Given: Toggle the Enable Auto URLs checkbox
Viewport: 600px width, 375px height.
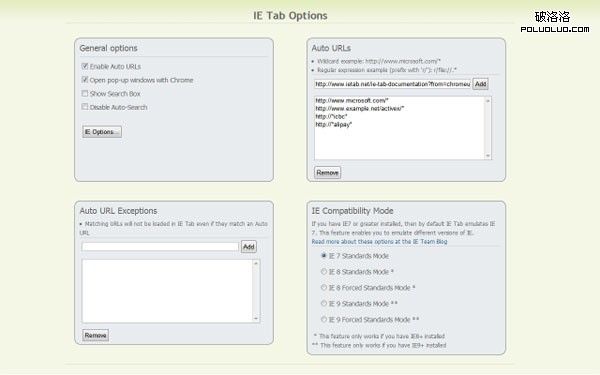Looking at the screenshot, I should 85,66.
